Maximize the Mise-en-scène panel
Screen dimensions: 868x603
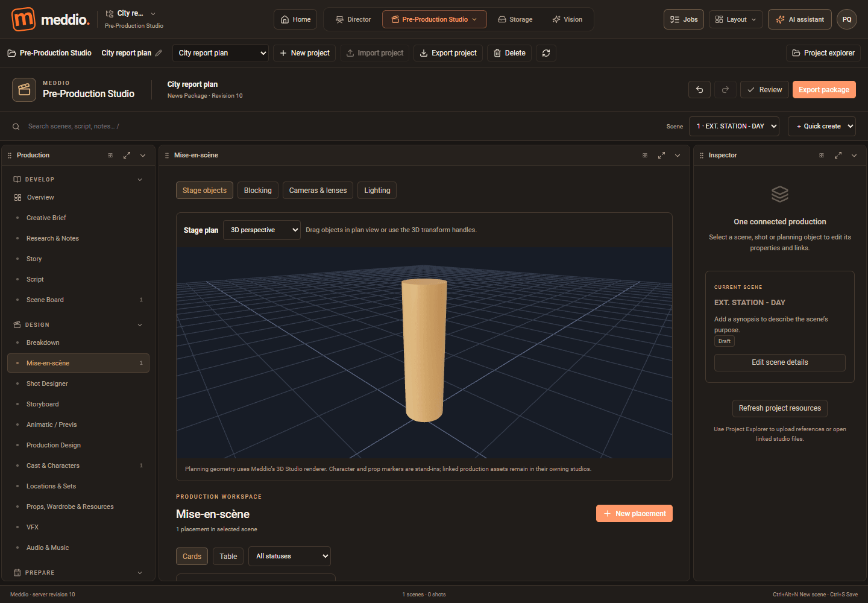point(661,156)
